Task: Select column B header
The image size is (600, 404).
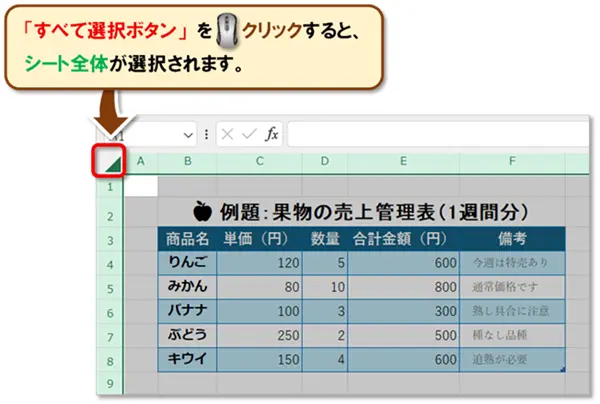Action: coord(188,161)
